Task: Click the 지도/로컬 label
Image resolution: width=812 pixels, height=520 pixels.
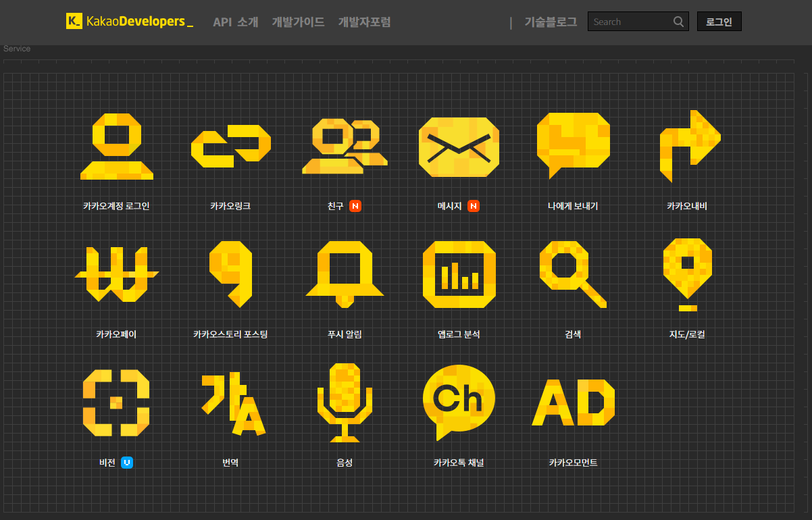Action: pos(687,334)
